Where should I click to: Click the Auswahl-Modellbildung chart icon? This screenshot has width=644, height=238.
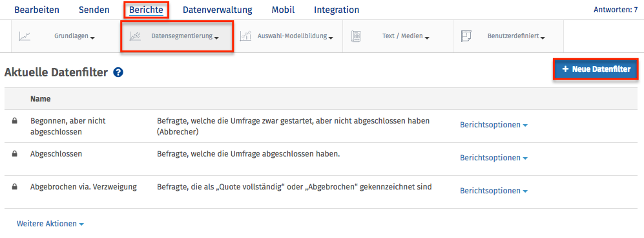pos(245,36)
